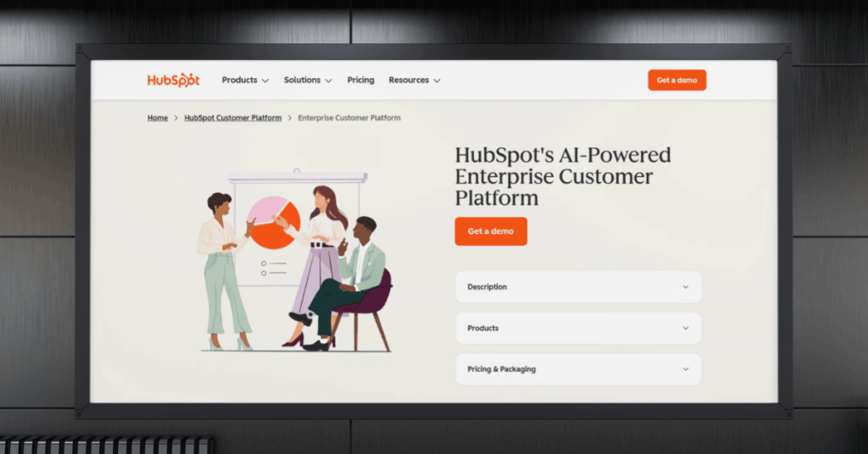The image size is (868, 454).
Task: Open the Products navigation menu
Action: (245, 80)
